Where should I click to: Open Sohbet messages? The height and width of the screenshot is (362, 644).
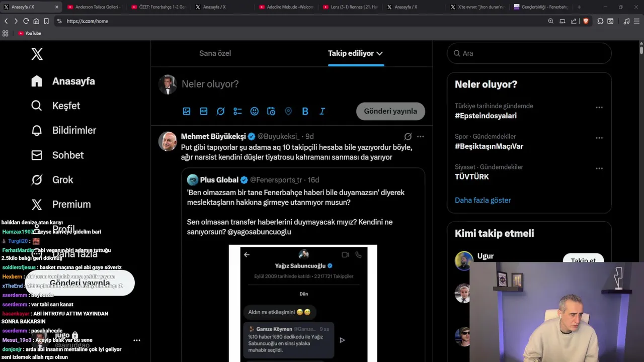point(57,155)
